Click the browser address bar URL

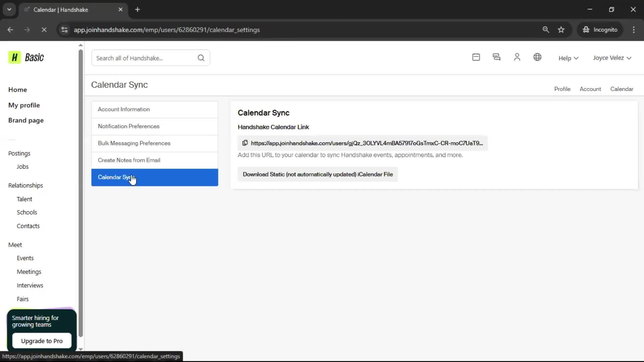[167, 30]
